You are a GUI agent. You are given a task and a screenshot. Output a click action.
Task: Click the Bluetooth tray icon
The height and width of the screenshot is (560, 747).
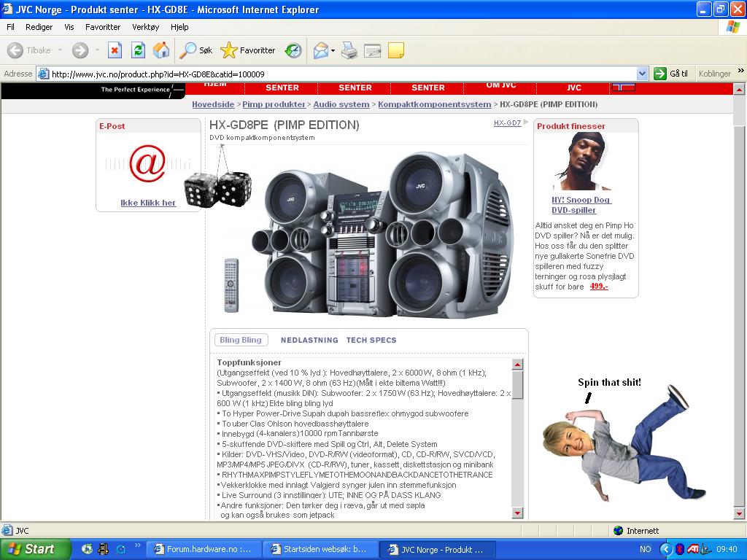point(680,549)
